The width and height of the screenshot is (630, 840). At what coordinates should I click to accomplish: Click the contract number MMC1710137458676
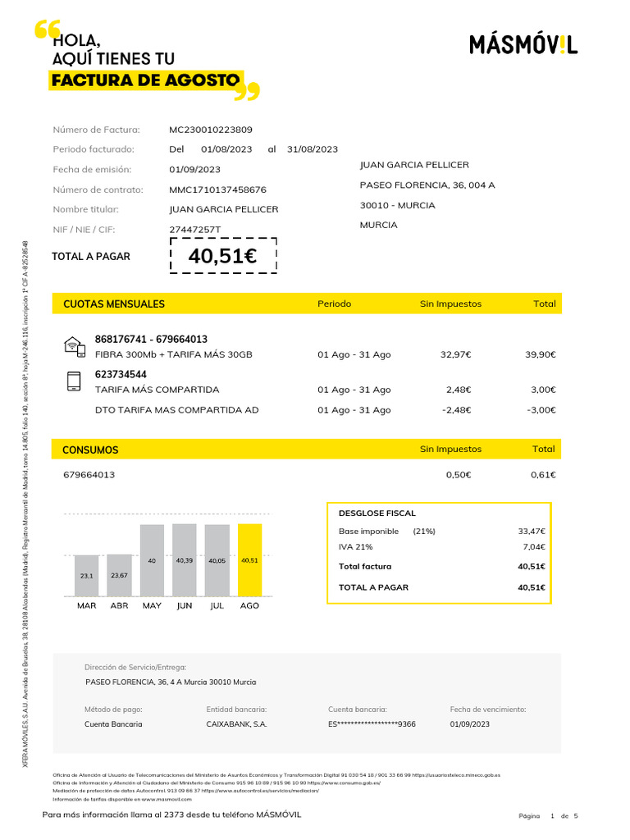tap(217, 189)
